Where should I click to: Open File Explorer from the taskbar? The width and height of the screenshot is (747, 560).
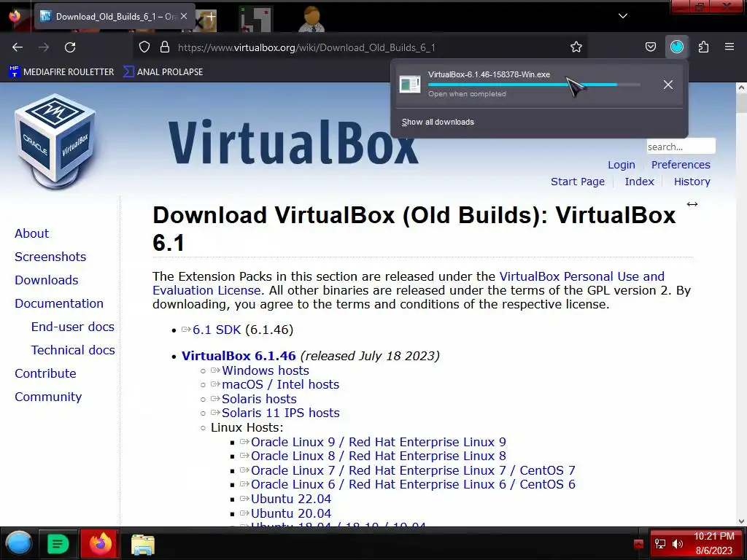(x=142, y=544)
